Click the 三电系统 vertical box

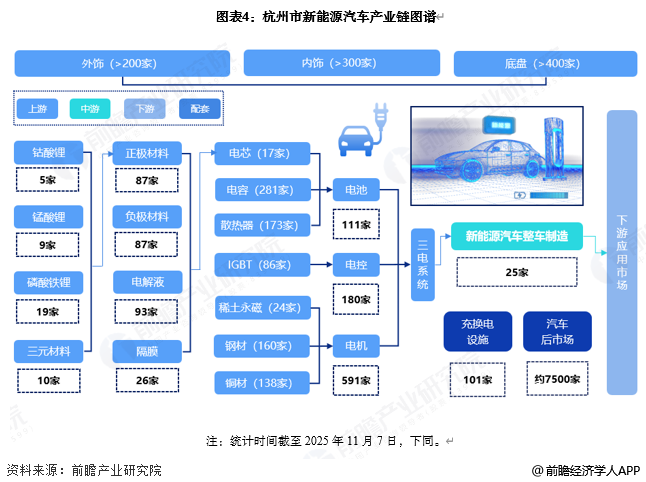[422, 264]
